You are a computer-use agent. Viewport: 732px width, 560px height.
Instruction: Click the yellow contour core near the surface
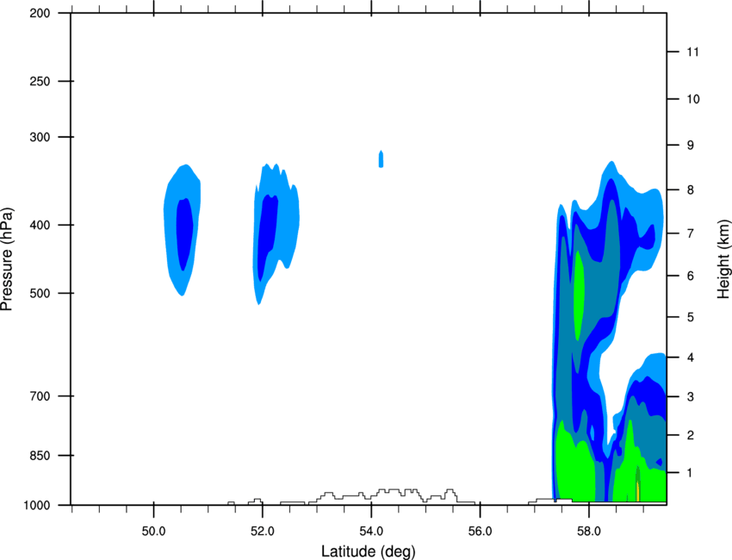[x=638, y=490]
